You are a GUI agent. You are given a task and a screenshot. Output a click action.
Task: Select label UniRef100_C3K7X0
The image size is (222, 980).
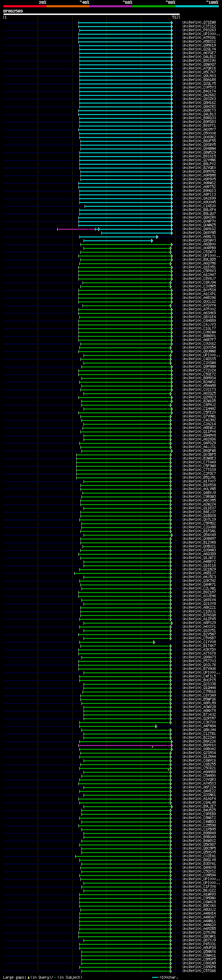199,722
